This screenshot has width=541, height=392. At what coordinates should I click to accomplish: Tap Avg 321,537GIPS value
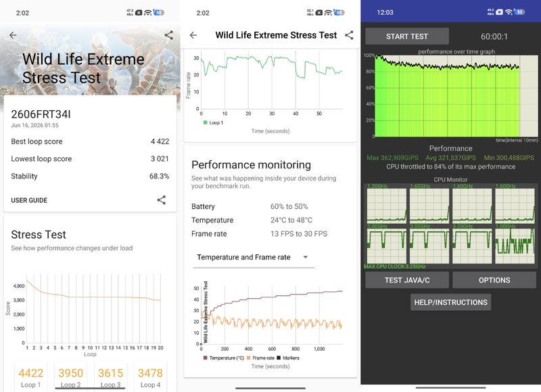pos(450,158)
